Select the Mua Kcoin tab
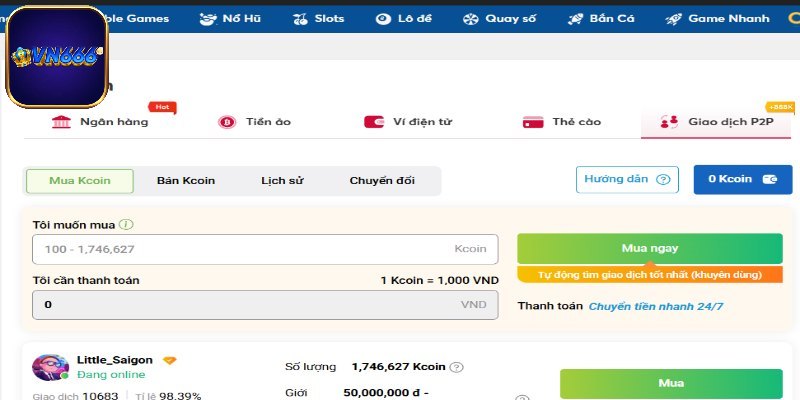The height and width of the screenshot is (400, 800). coord(79,181)
